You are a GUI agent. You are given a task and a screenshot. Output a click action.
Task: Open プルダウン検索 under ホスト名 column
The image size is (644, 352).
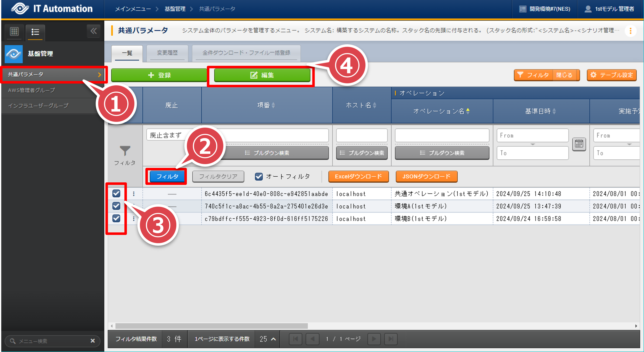pyautogui.click(x=361, y=153)
